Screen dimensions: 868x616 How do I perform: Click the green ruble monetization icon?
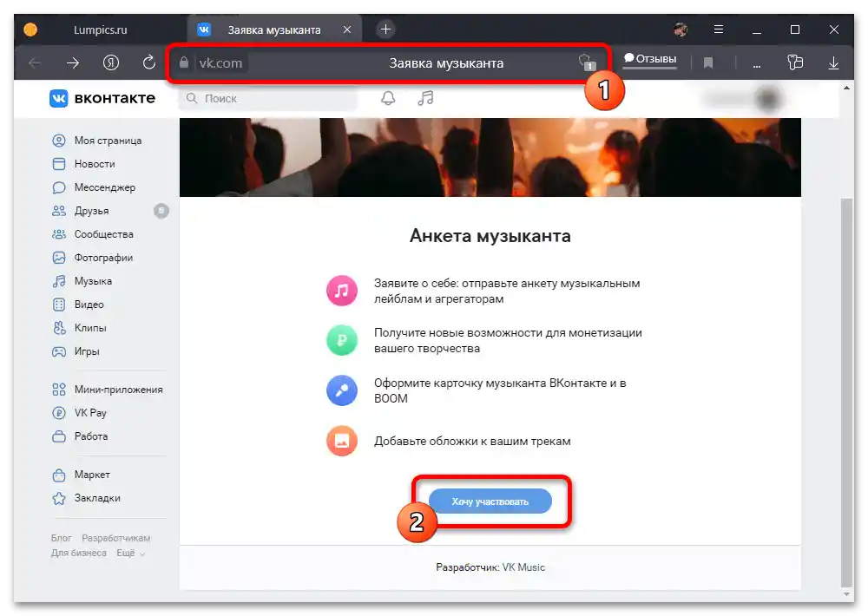[x=341, y=340]
